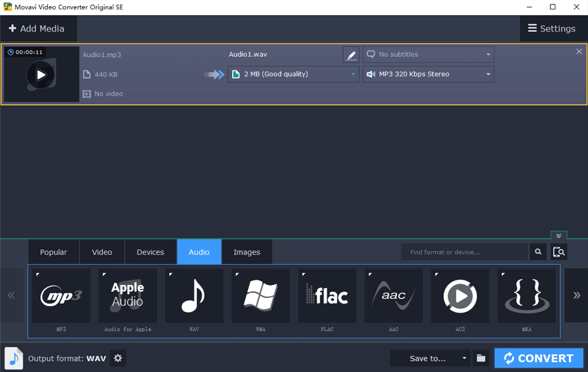The image size is (588, 372).
Task: Click the 440 KB file size text
Action: (x=106, y=75)
